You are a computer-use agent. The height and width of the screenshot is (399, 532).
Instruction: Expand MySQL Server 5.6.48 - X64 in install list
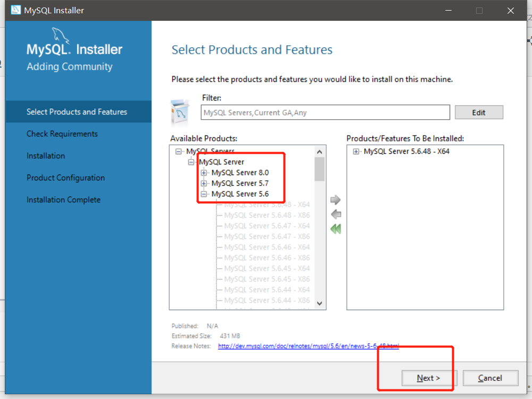coord(355,152)
